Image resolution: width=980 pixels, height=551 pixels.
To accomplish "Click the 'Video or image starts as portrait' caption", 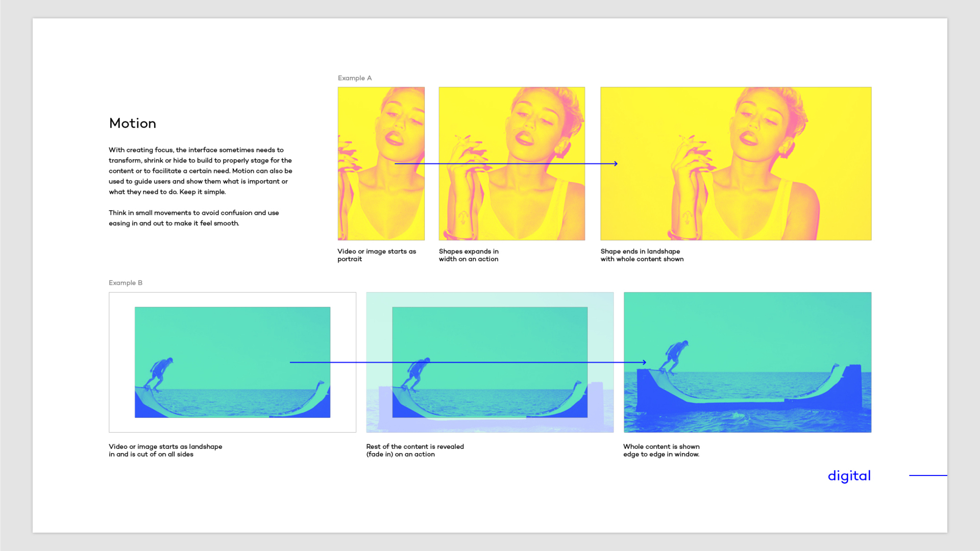I will pyautogui.click(x=376, y=255).
